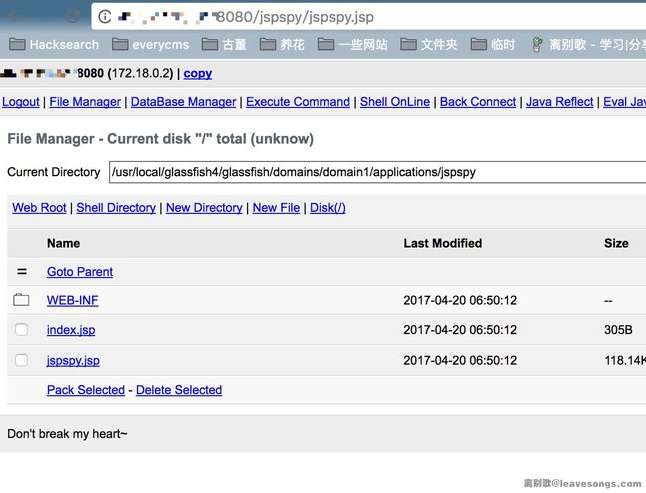Open the Execute Command menu item
Image resolution: width=646 pixels, height=493 pixels.
point(298,102)
